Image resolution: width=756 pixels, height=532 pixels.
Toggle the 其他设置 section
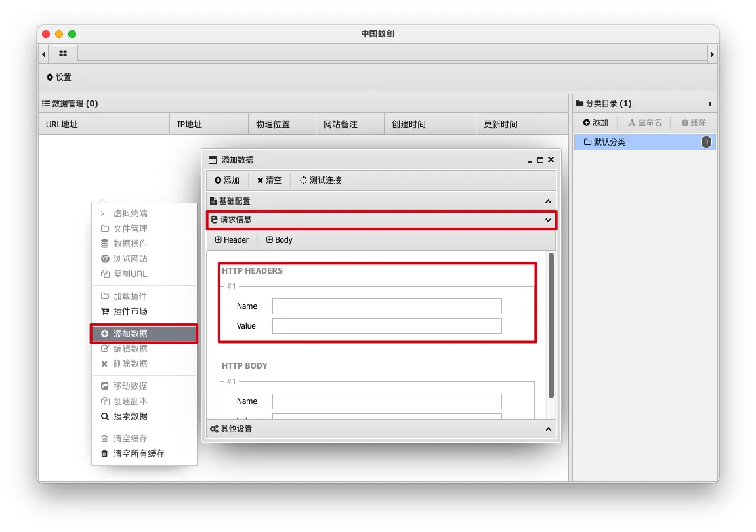tap(548, 429)
